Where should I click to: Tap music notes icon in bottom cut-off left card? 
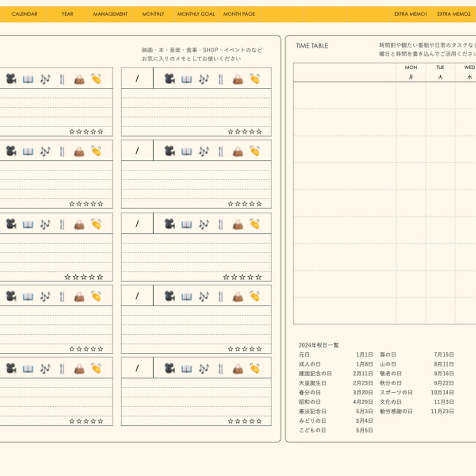pyautogui.click(x=45, y=369)
